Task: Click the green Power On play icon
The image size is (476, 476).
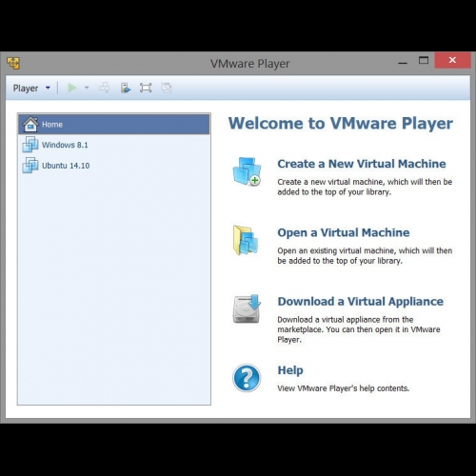Action: pyautogui.click(x=72, y=88)
